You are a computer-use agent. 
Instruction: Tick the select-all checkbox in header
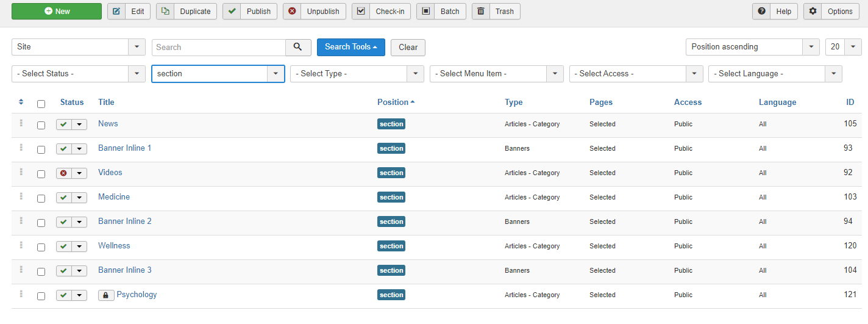(41, 104)
